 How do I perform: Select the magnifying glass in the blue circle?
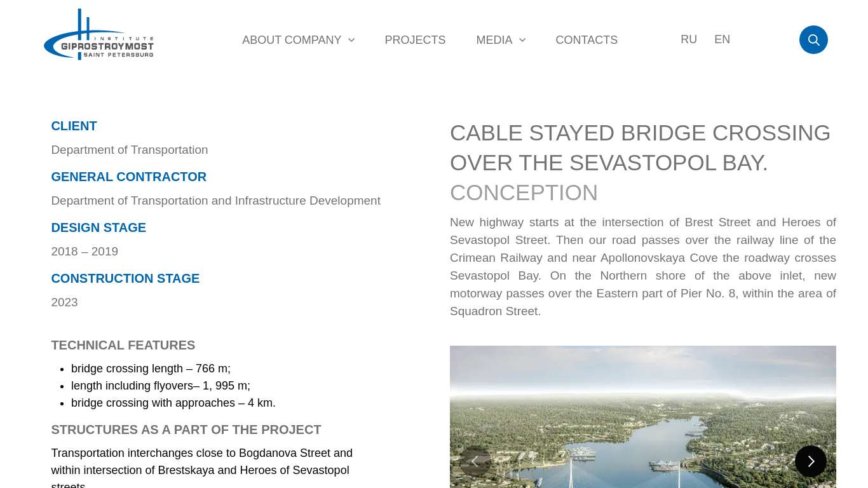point(813,39)
